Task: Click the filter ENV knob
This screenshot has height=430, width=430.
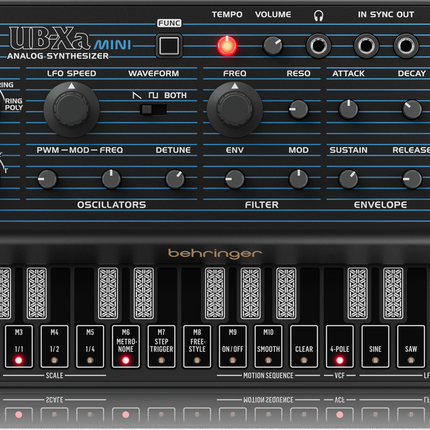Action: pyautogui.click(x=235, y=179)
